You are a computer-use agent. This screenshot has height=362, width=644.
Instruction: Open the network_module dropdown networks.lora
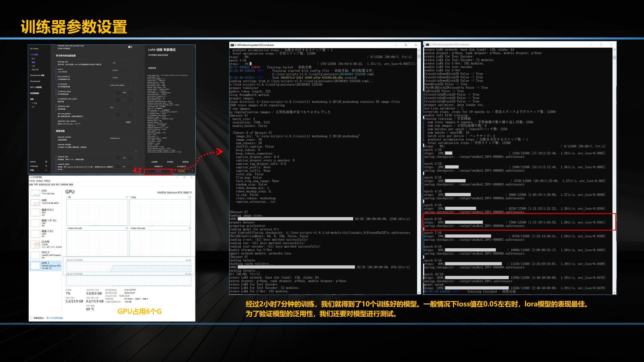coord(121,138)
